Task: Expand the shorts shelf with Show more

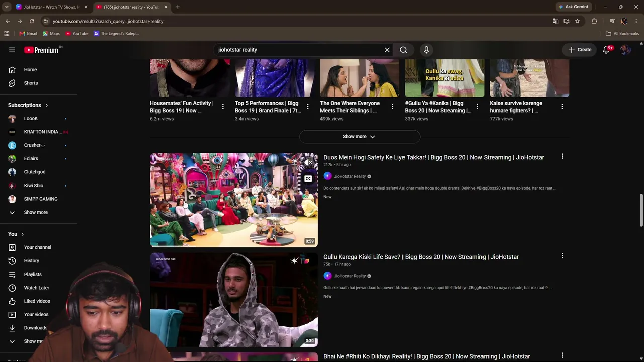Action: click(360, 137)
